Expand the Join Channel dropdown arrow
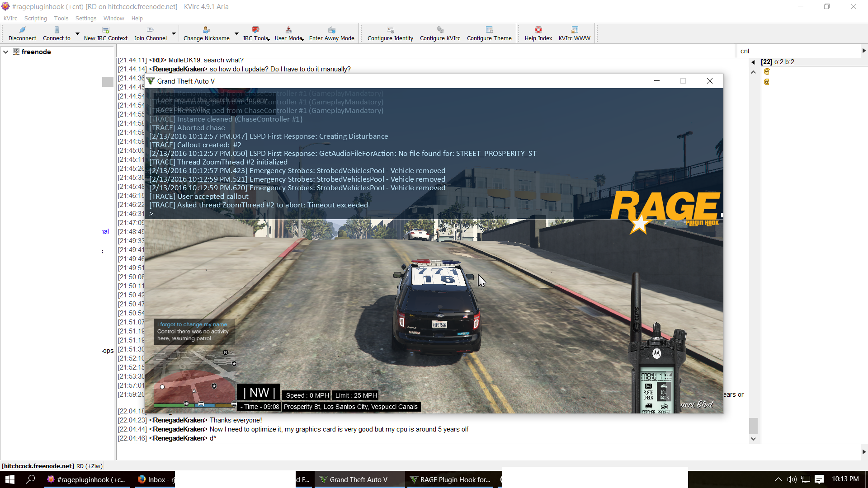 click(174, 33)
